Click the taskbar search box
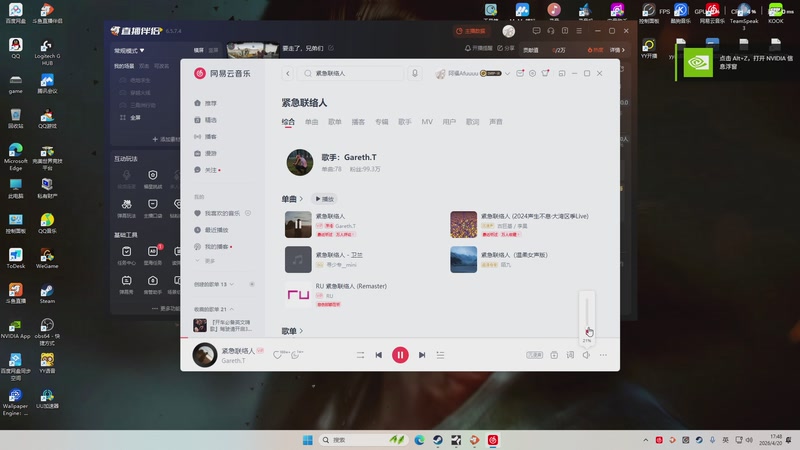The image size is (800, 450). point(364,440)
